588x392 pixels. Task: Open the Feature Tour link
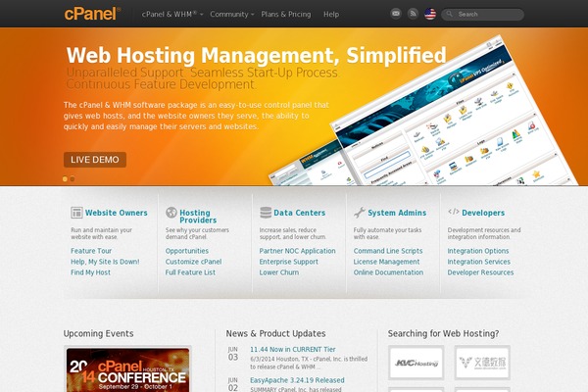(91, 251)
